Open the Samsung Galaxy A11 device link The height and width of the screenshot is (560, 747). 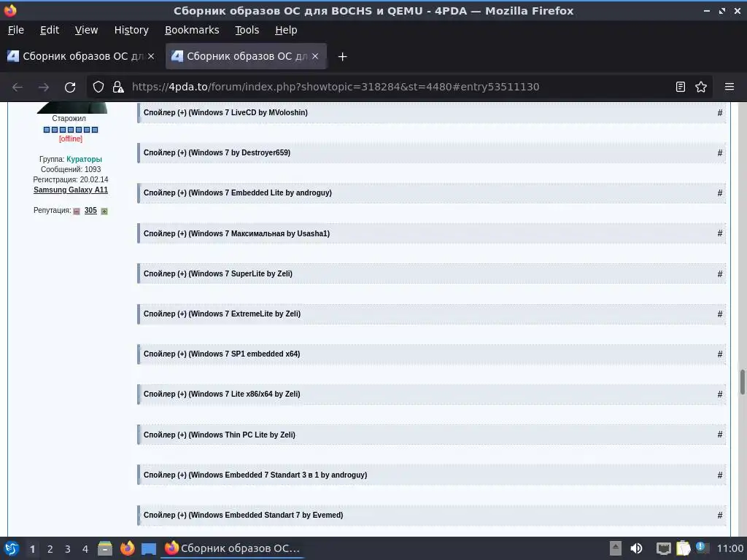[71, 190]
